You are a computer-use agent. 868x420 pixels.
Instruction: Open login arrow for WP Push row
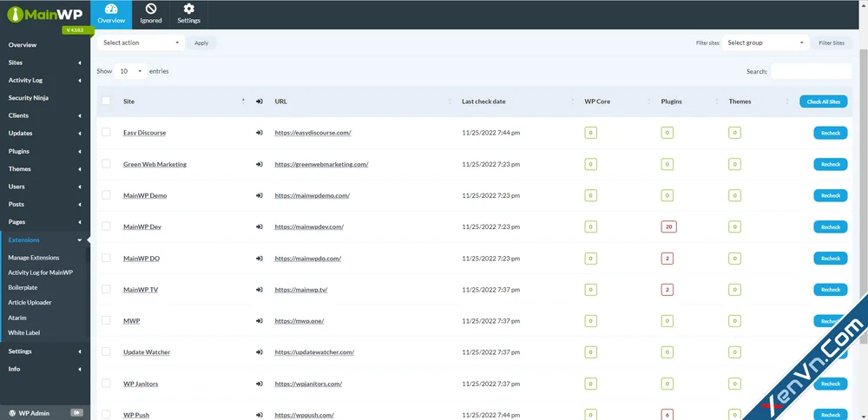coord(259,415)
